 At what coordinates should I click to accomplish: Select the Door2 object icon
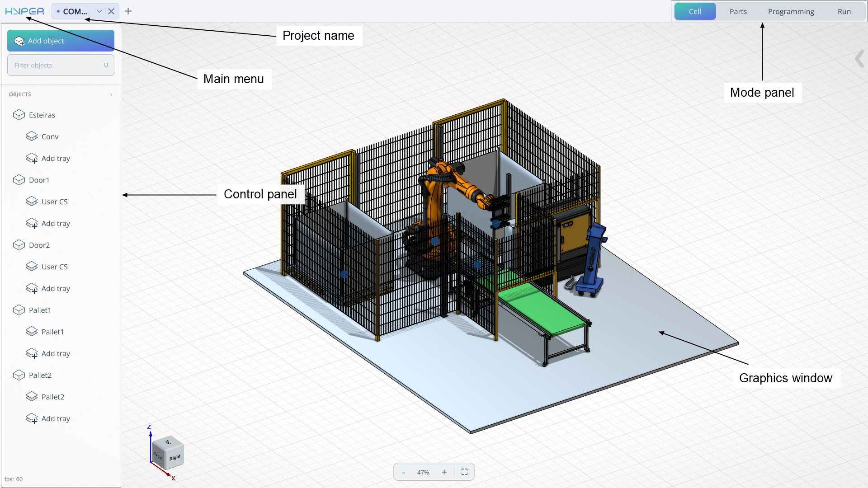click(x=19, y=245)
